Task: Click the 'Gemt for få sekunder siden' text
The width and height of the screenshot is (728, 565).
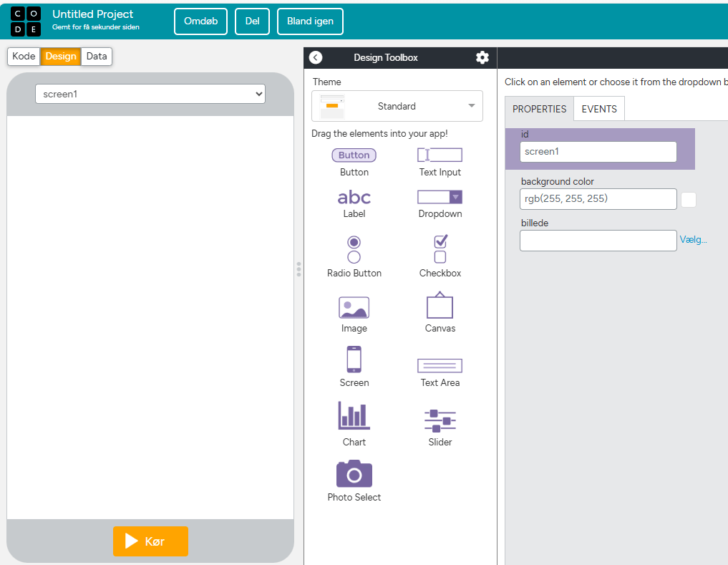Action: click(x=96, y=27)
